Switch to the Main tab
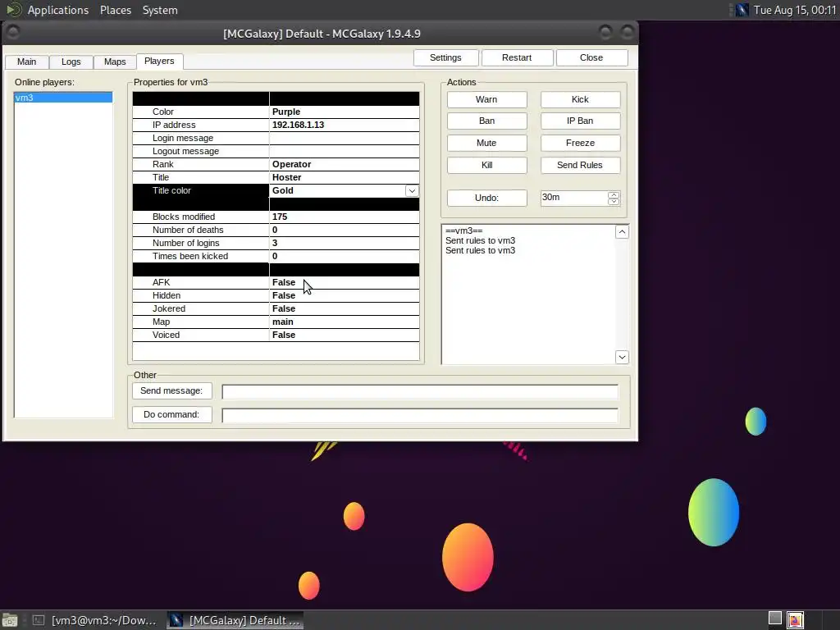 (x=27, y=62)
